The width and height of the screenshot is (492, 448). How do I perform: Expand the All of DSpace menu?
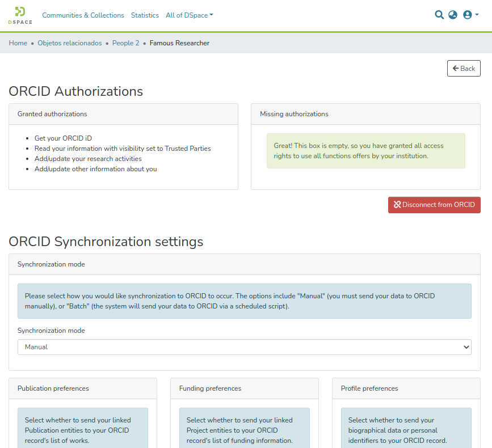190,15
